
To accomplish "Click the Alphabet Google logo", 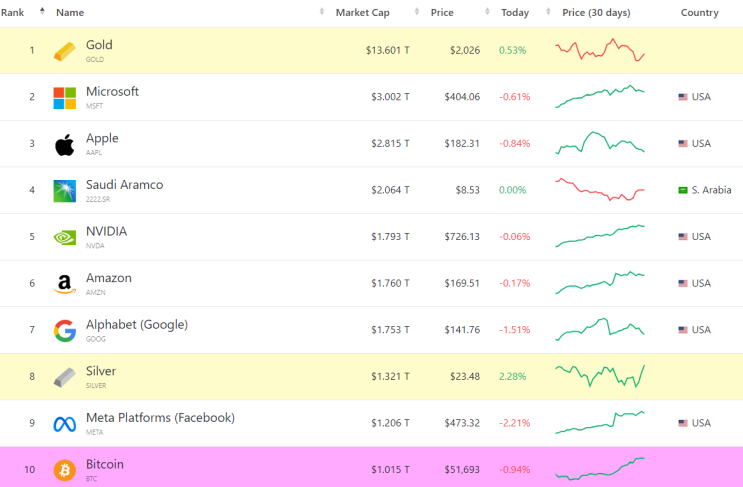I will point(64,330).
